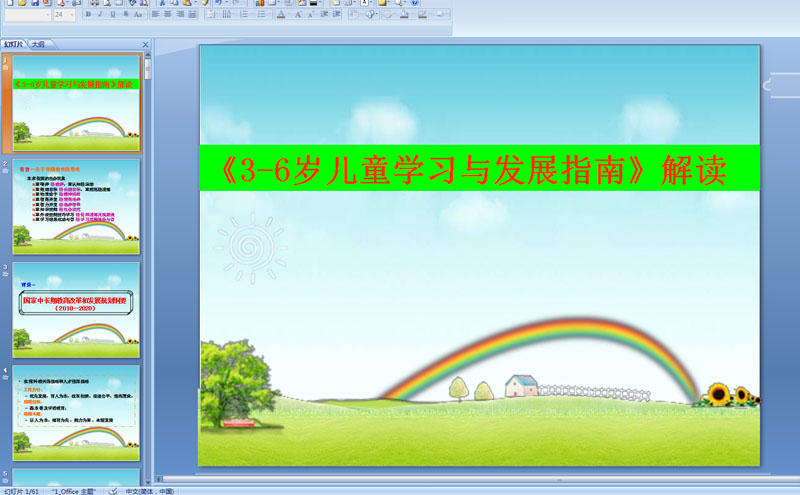Click the text columns icon
Viewport: 800px width, 495px height.
(226, 14)
